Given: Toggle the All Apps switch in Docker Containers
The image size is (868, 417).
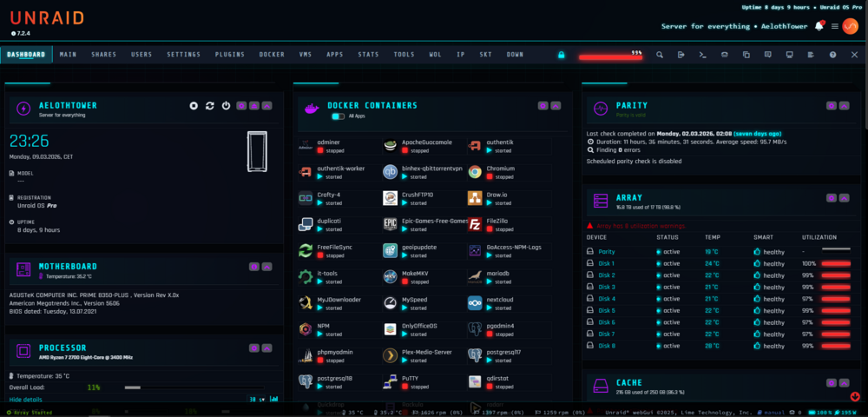Looking at the screenshot, I should coord(338,116).
